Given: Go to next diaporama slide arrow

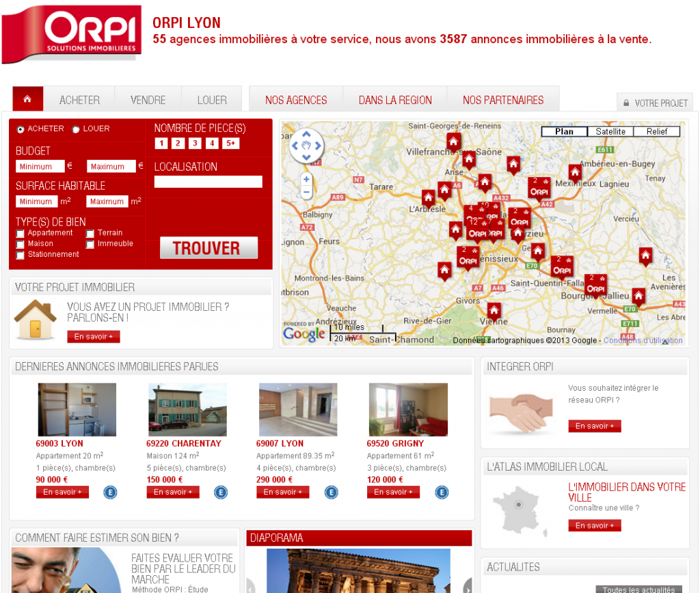Looking at the screenshot, I should (x=468, y=585).
